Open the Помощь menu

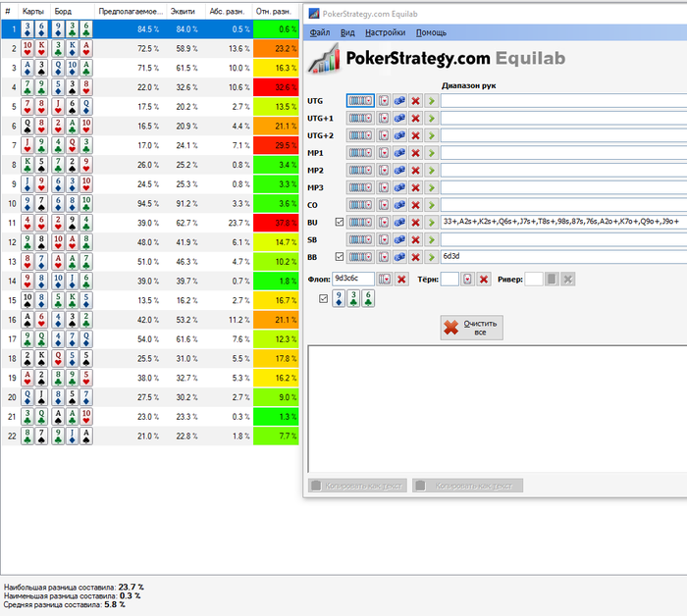tap(431, 32)
